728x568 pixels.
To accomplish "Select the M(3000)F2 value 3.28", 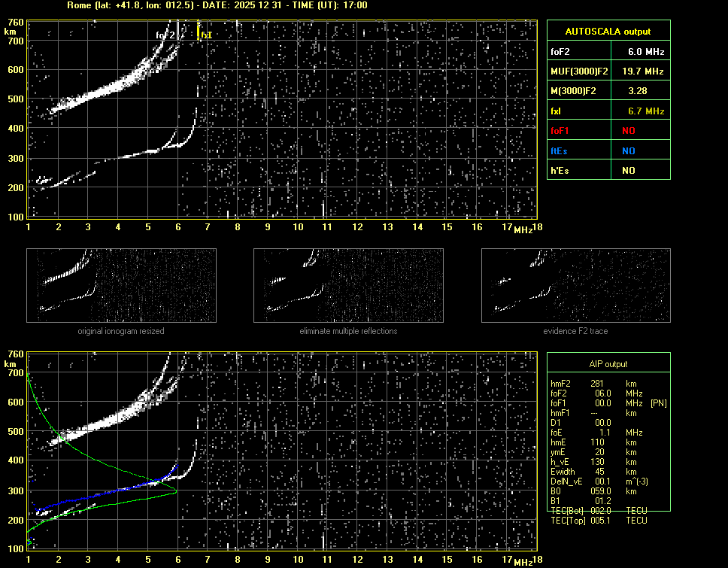I will coord(638,91).
